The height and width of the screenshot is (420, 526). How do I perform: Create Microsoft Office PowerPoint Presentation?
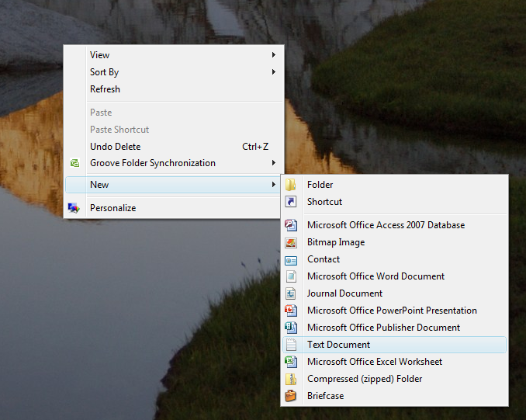click(x=394, y=311)
